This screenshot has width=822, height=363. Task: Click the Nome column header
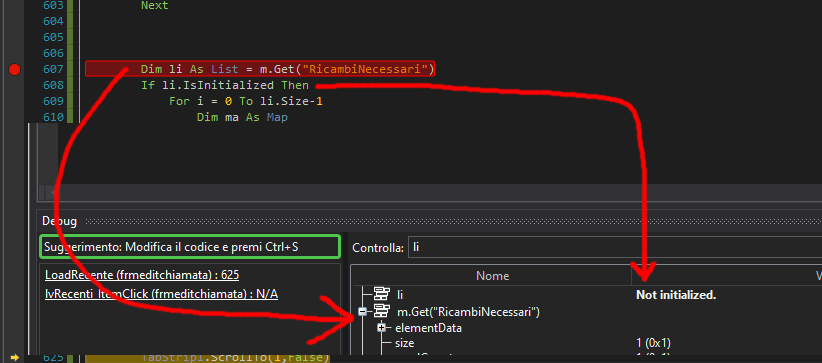[x=492, y=275]
